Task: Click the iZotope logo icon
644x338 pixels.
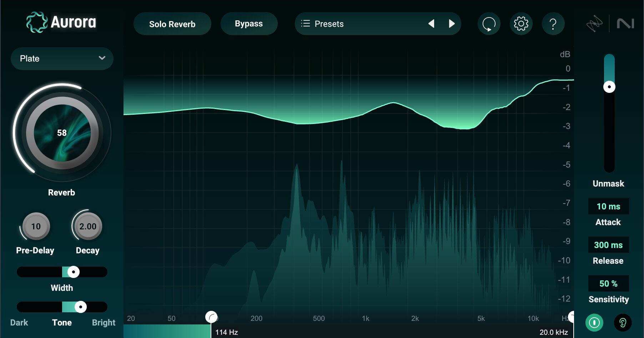Action: point(594,24)
